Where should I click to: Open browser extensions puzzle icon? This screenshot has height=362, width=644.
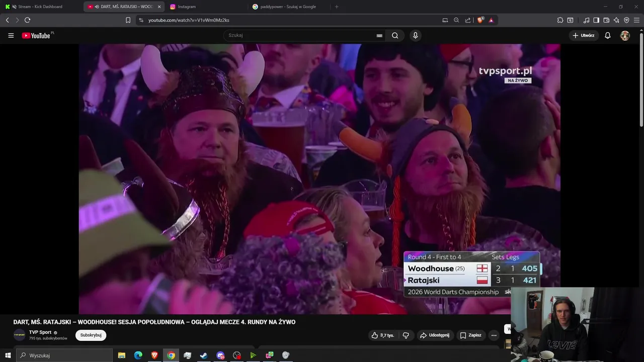[x=560, y=20]
